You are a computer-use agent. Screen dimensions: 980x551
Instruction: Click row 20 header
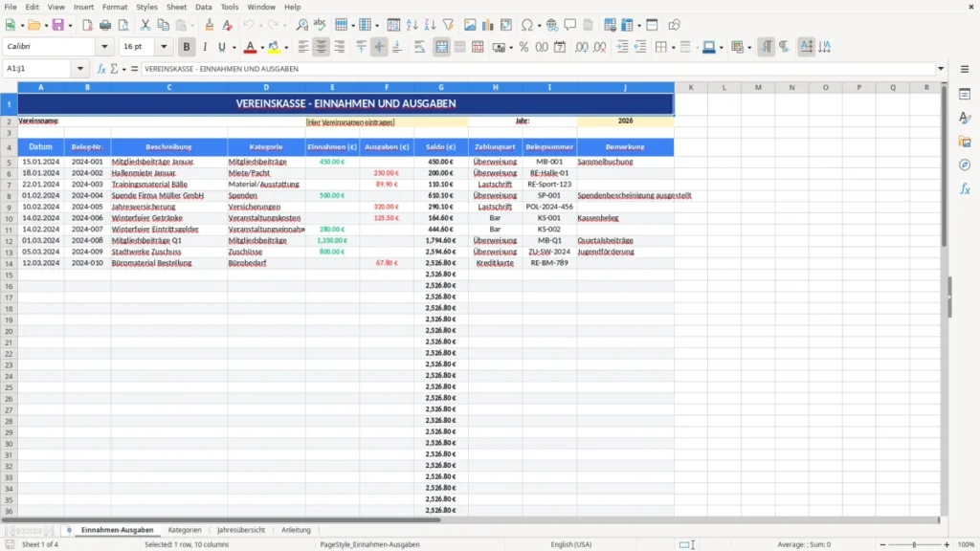9,331
